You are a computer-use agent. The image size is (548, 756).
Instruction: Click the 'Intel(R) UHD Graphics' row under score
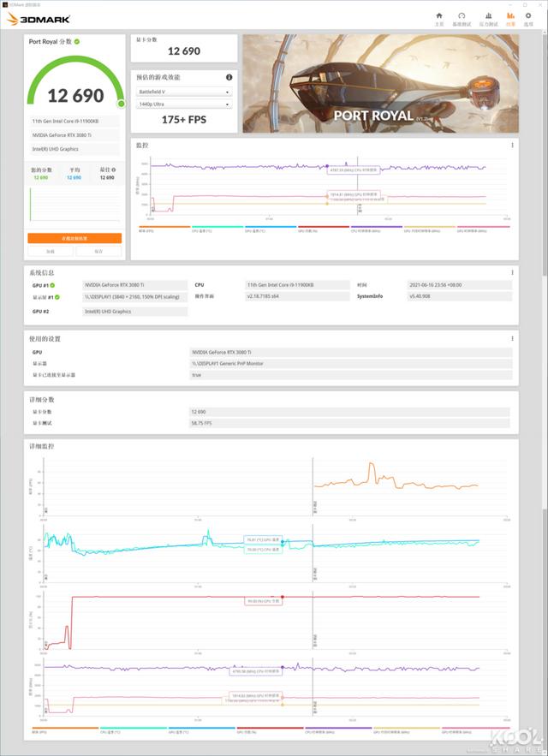click(74, 149)
